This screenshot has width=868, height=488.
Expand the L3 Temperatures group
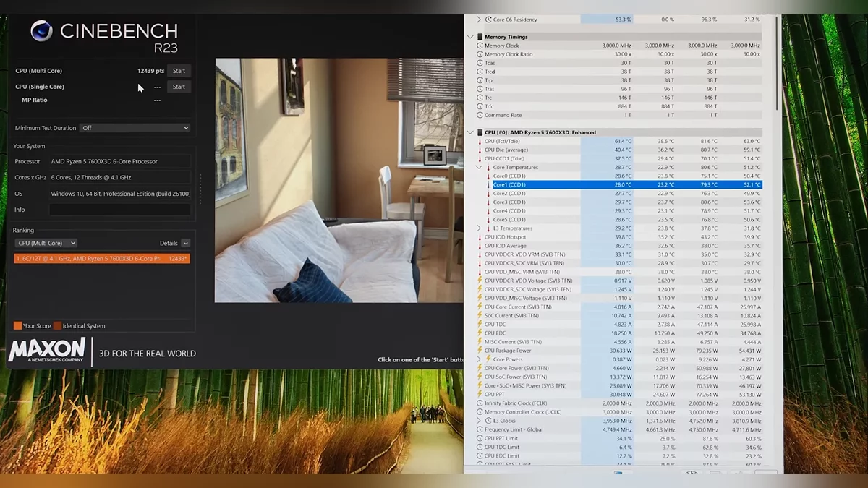tap(479, 228)
